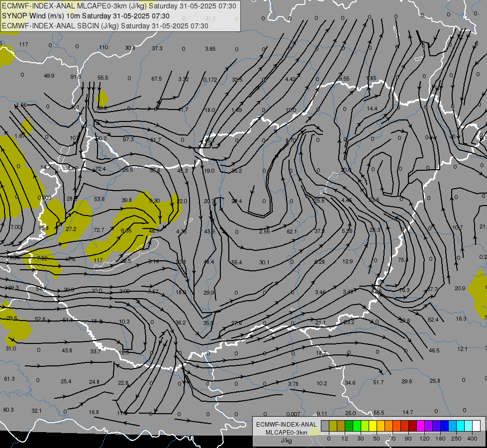Click the map value 49.9
This screenshot has width=487, height=448.
pos(49,76)
